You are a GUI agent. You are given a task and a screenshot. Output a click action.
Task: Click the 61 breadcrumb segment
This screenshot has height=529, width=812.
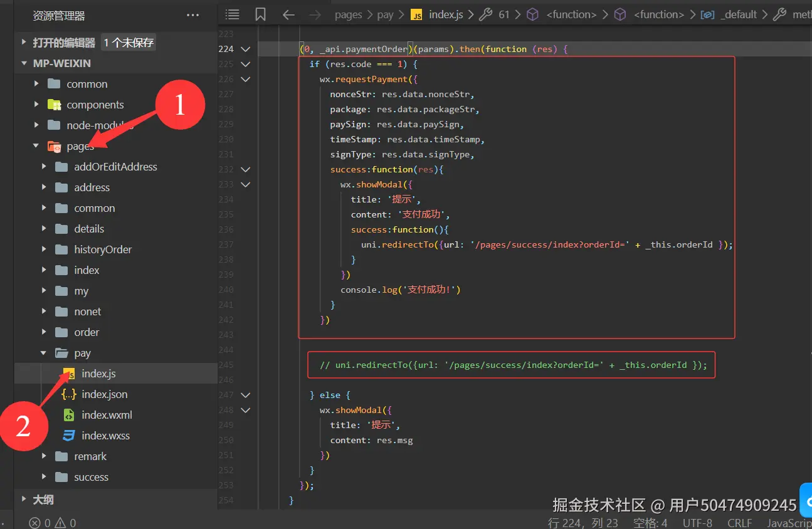point(504,14)
